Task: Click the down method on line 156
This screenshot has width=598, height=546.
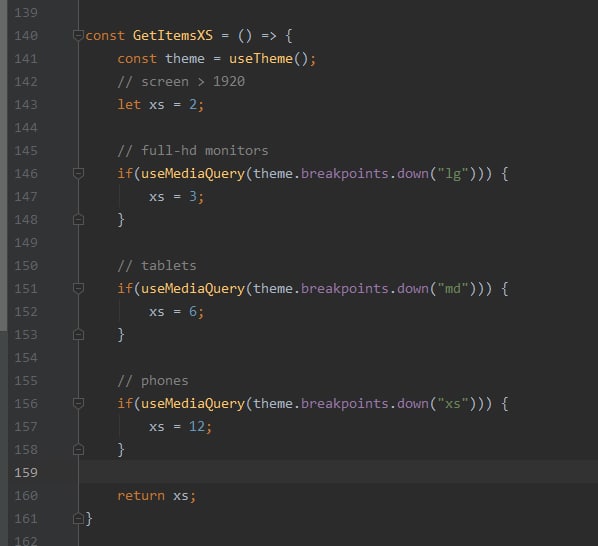Action: [x=413, y=403]
